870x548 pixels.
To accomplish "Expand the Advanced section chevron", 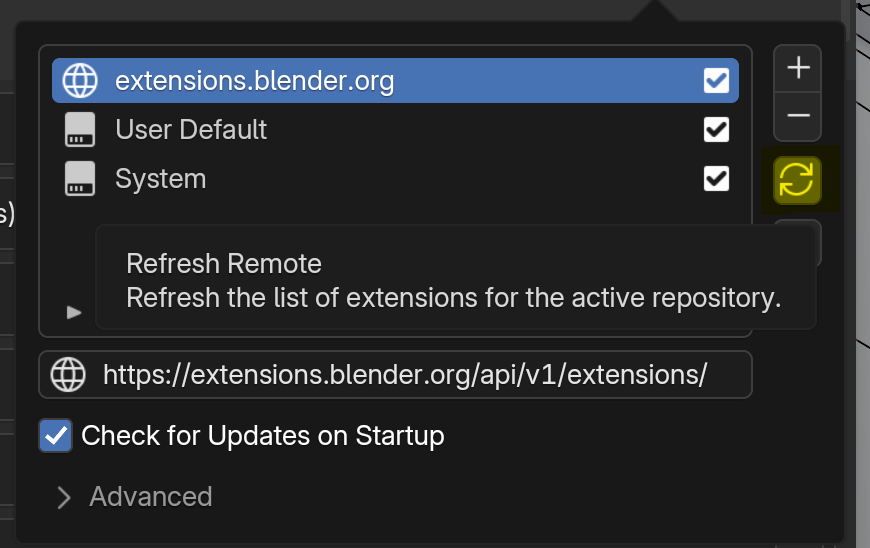I will [x=64, y=497].
